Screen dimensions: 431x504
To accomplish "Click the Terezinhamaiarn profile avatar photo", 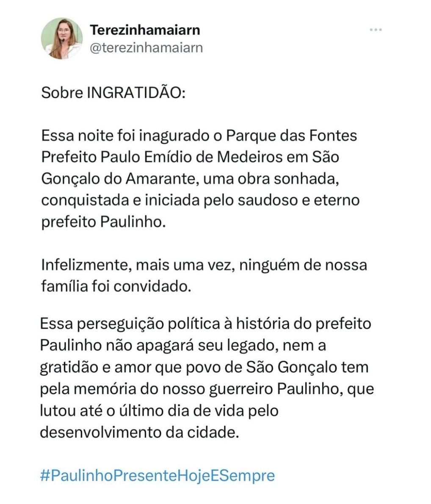I will (x=62, y=39).
